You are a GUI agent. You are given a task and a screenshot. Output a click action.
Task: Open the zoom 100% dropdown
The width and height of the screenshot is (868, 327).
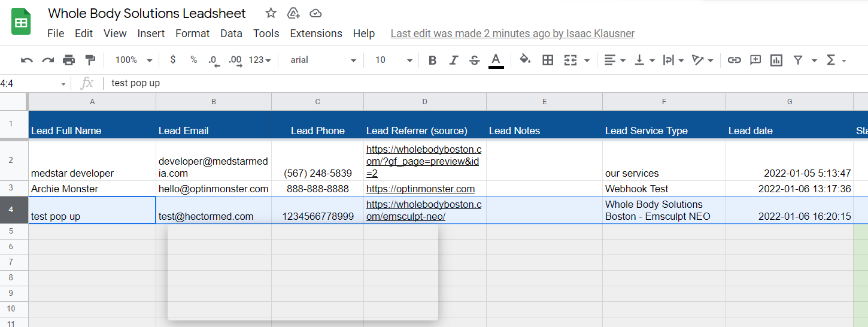133,60
